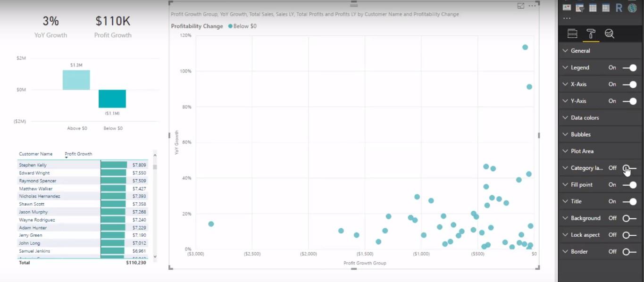644x282 pixels.
Task: Click scroll-up arrow of customer table
Action: (x=155, y=154)
